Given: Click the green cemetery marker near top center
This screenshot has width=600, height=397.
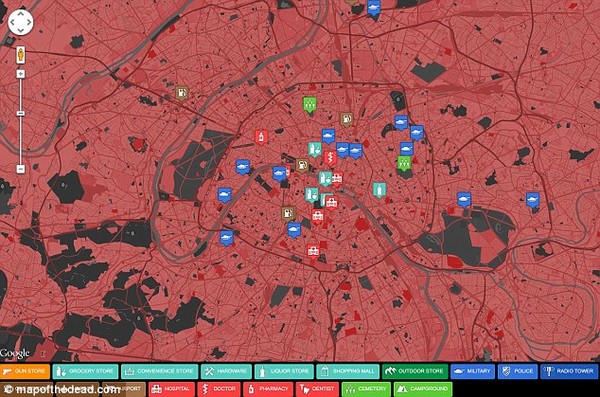Looking at the screenshot, I should tap(310, 105).
